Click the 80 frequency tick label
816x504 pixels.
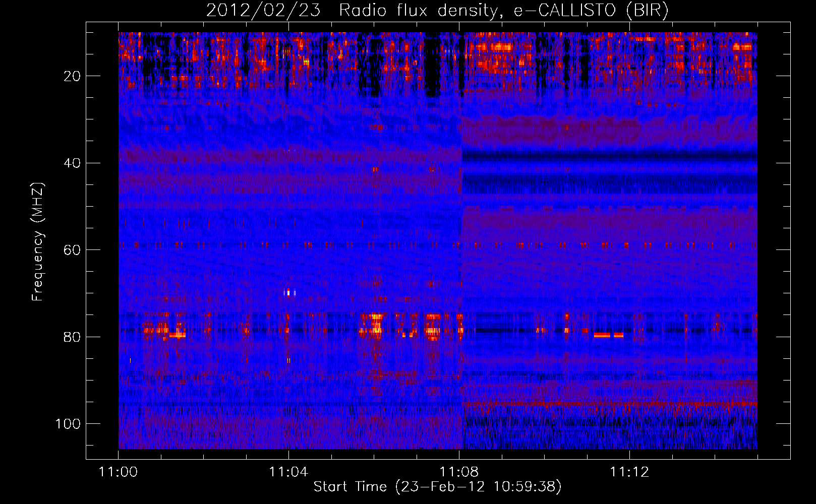[x=72, y=337]
